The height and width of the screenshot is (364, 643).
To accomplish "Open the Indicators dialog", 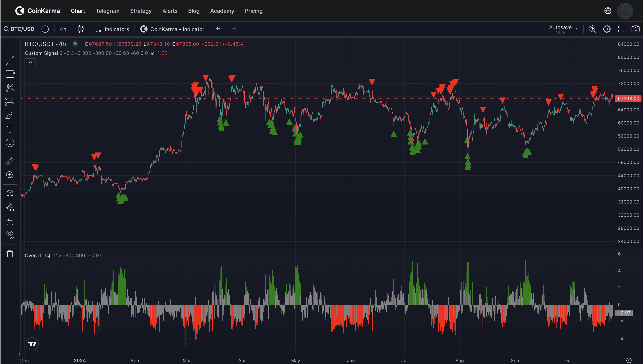I will (112, 29).
